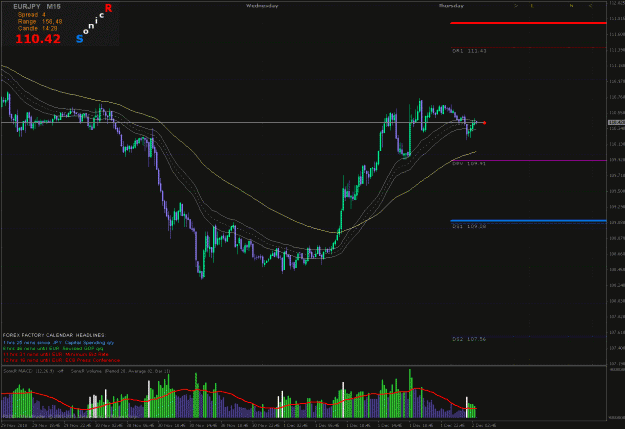The width and height of the screenshot is (625, 429).
Task: Click the EUR Revised GDP headline
Action: 53,348
